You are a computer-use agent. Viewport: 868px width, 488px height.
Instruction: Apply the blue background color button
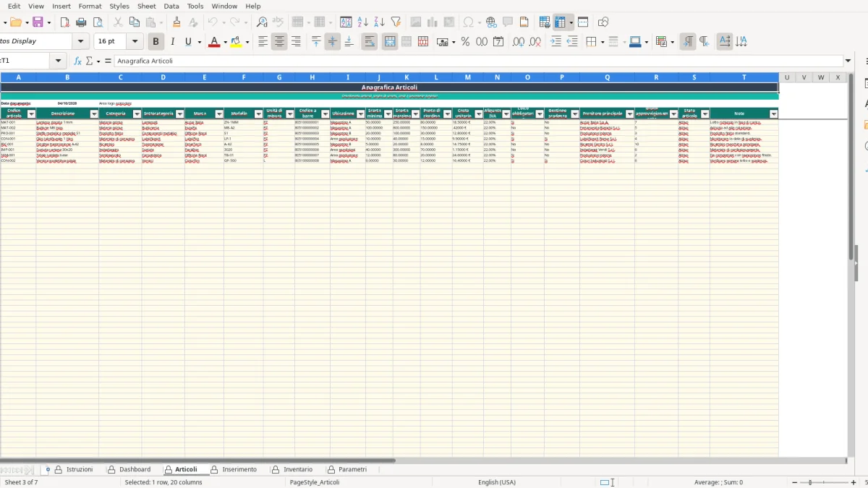[634, 42]
